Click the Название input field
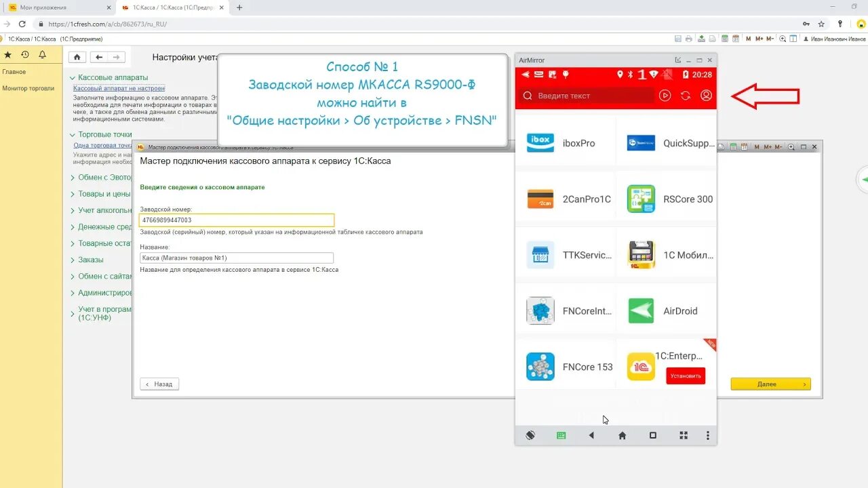 click(x=237, y=258)
